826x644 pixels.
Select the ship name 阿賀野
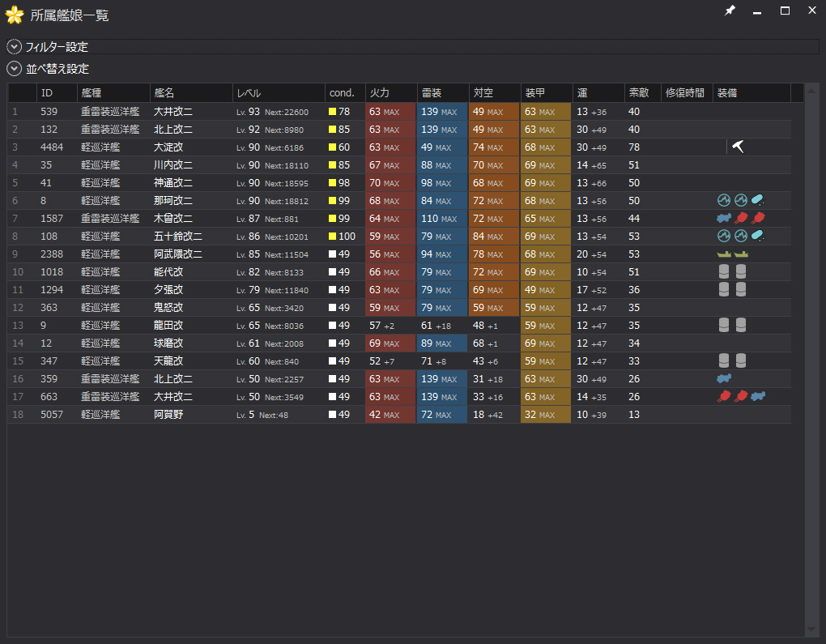tap(168, 414)
